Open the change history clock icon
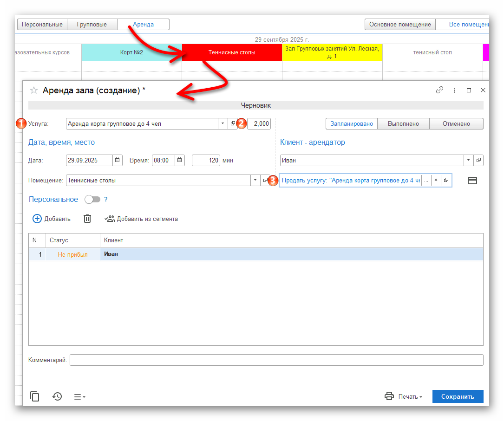Image resolution: width=504 pixels, height=421 pixels. [x=57, y=396]
